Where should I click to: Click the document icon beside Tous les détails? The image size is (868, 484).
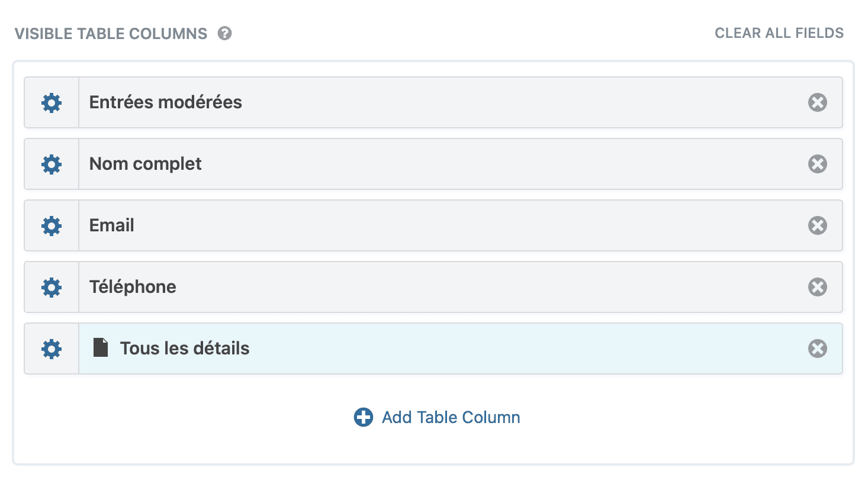(x=101, y=348)
